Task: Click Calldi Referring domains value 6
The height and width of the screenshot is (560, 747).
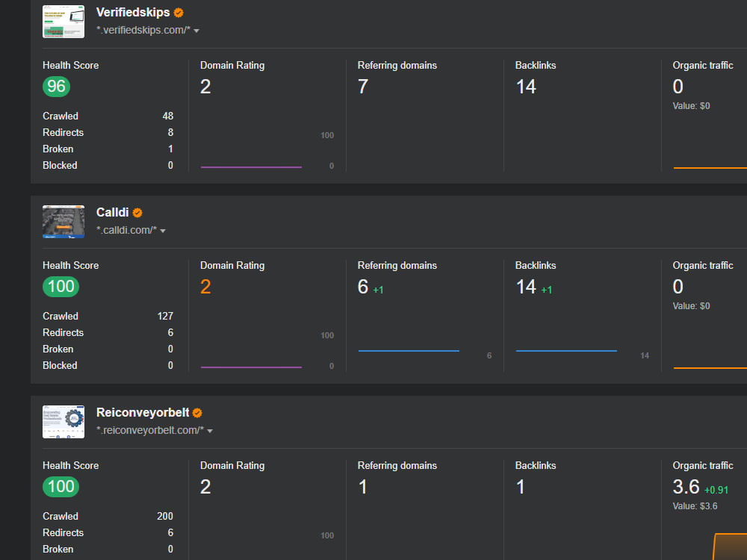Action: (x=363, y=287)
